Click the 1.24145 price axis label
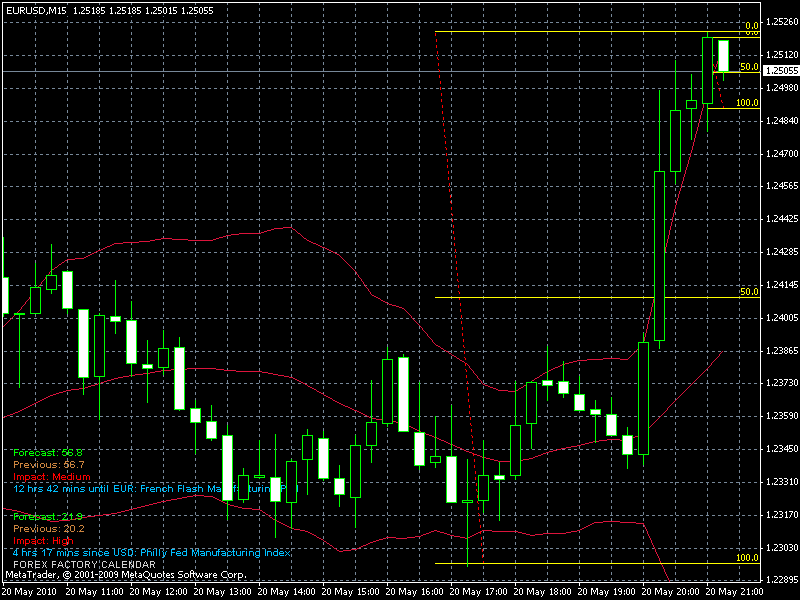This screenshot has height=600, width=800. point(782,285)
